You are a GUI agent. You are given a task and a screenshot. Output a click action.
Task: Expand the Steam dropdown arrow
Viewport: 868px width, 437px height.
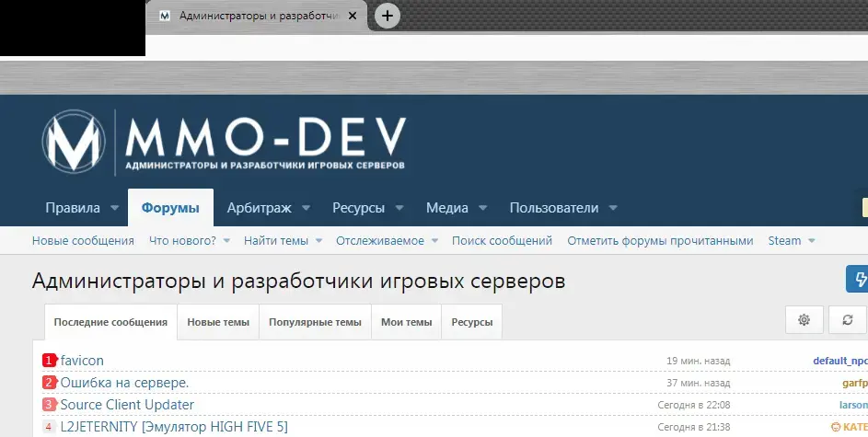(812, 241)
